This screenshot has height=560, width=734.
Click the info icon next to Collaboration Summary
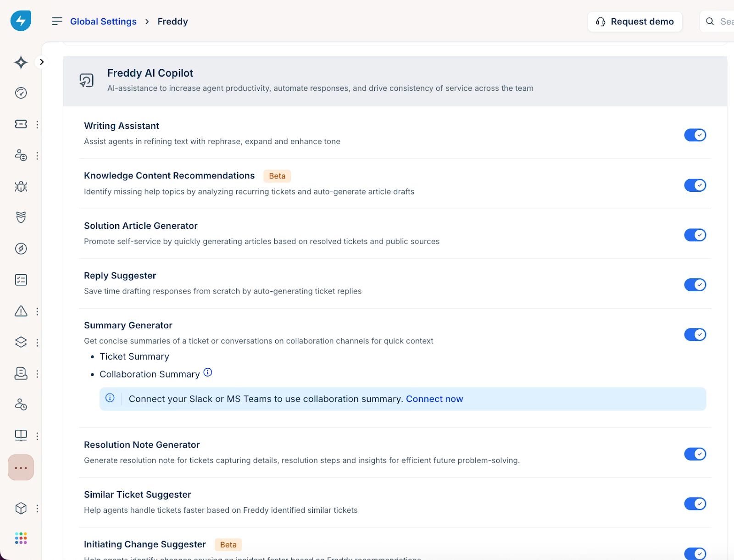(x=208, y=372)
